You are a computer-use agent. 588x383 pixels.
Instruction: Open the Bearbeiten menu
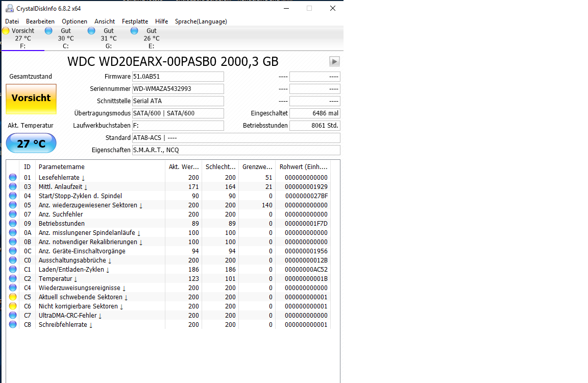pyautogui.click(x=40, y=21)
